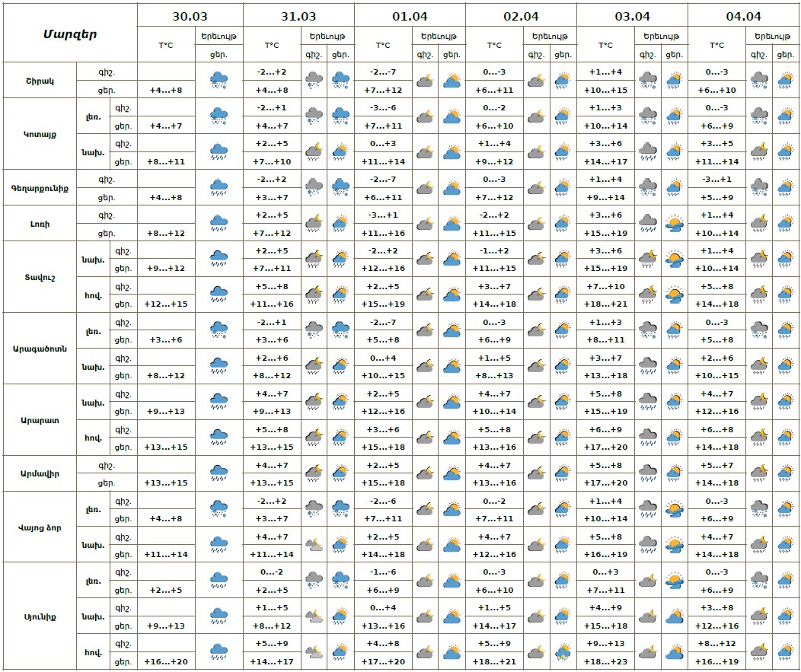Click Լոռի's 30.03 rain cloud icon

pos(219,223)
